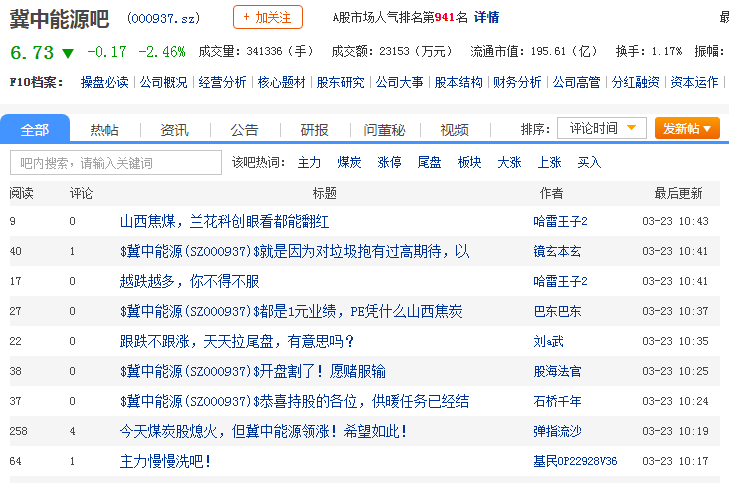Open post 都是1元业绩，PE凭什么山西焦炭
This screenshot has width=729, height=483.
(x=291, y=311)
